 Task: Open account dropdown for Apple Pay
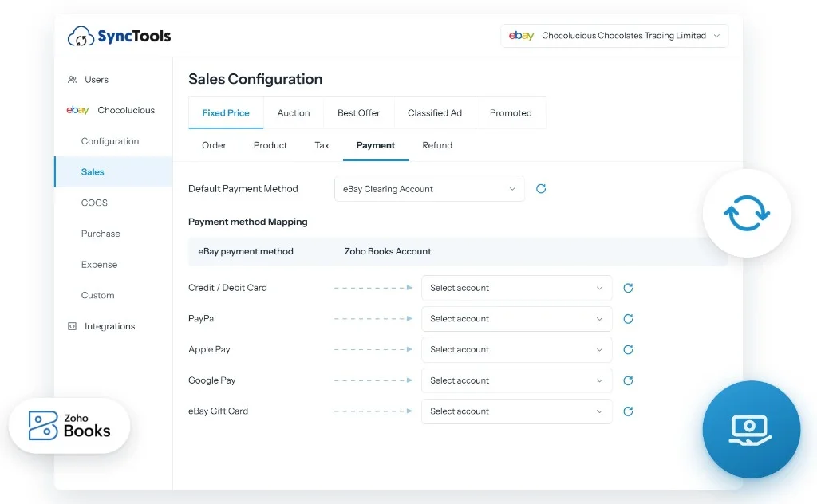point(516,349)
